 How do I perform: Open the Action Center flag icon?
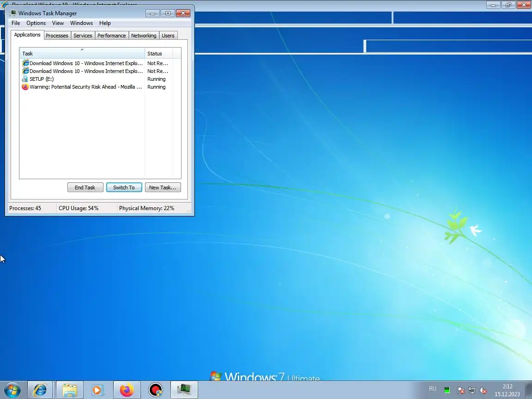[460, 390]
